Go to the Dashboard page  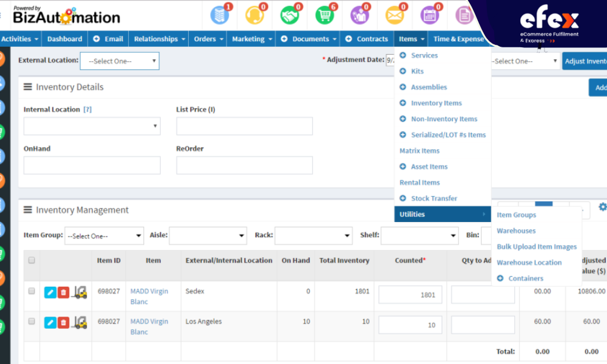[65, 39]
